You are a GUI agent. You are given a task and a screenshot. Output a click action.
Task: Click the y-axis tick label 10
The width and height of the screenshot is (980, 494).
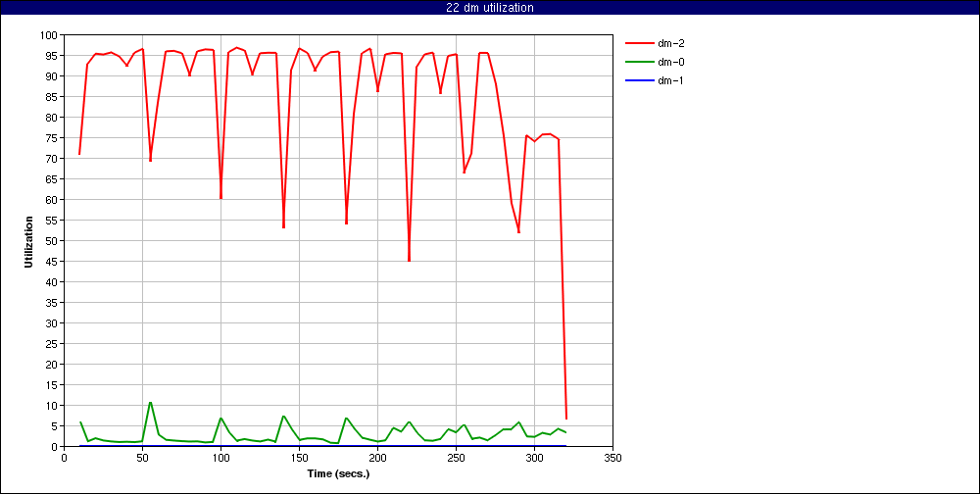(53, 406)
